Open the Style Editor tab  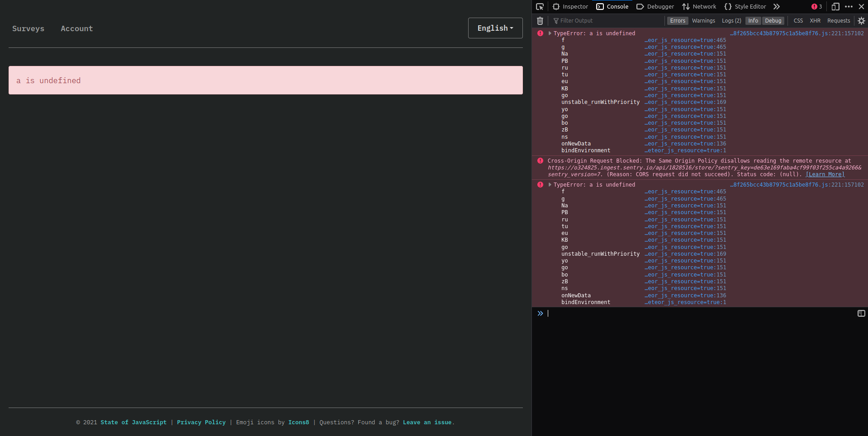tap(745, 7)
